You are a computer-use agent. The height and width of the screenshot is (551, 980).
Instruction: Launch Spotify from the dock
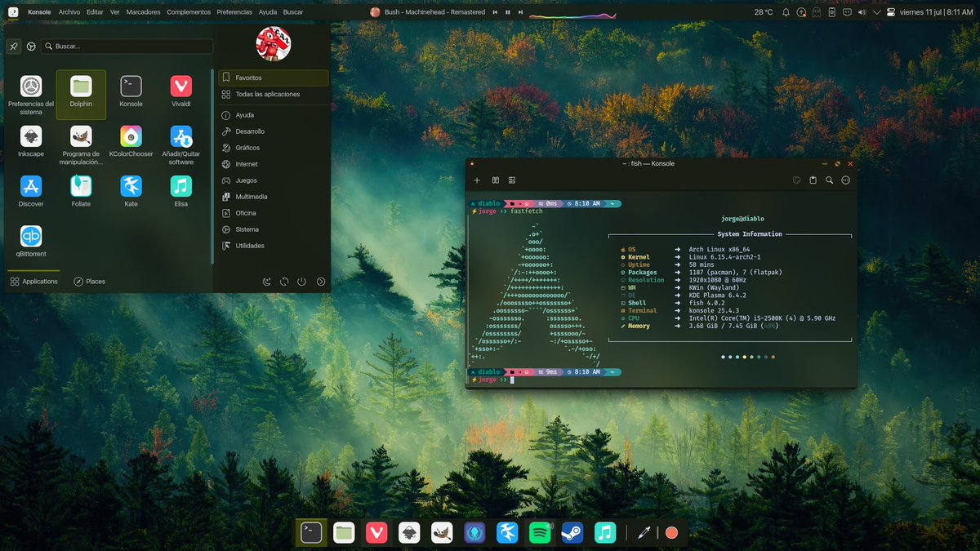pyautogui.click(x=540, y=532)
